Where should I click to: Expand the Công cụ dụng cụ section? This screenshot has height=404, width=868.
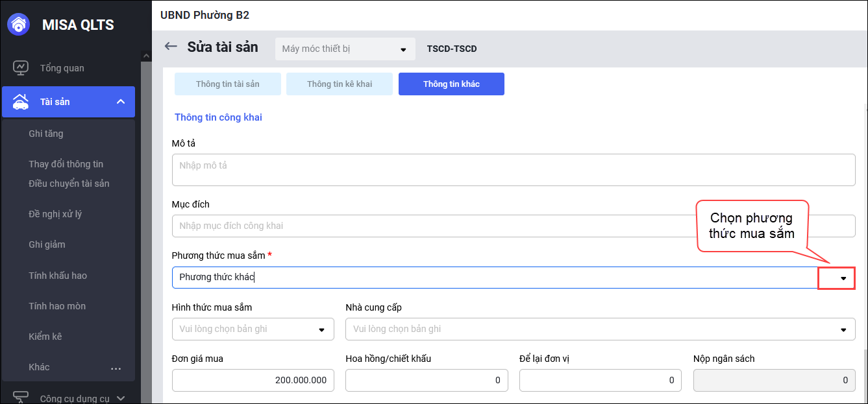coord(121,398)
